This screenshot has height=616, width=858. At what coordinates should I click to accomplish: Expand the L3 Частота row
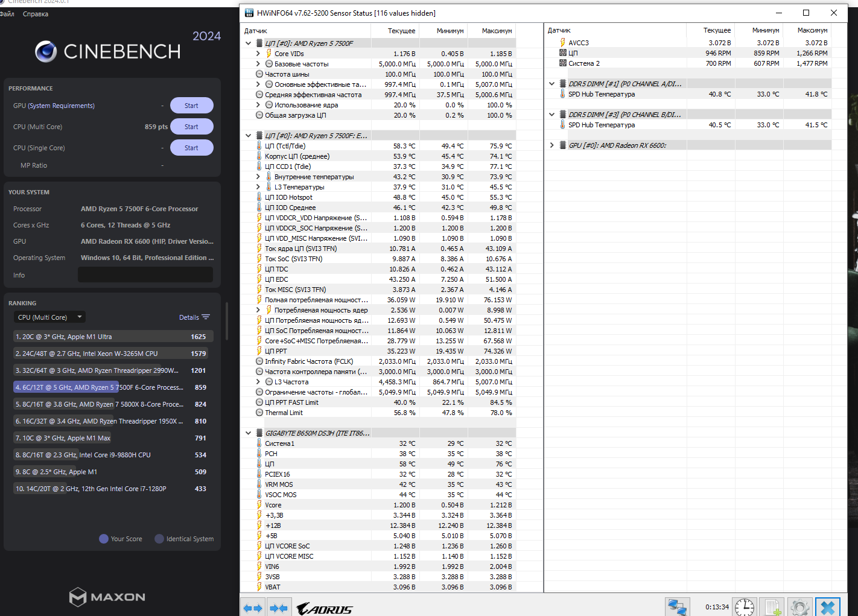coord(258,382)
